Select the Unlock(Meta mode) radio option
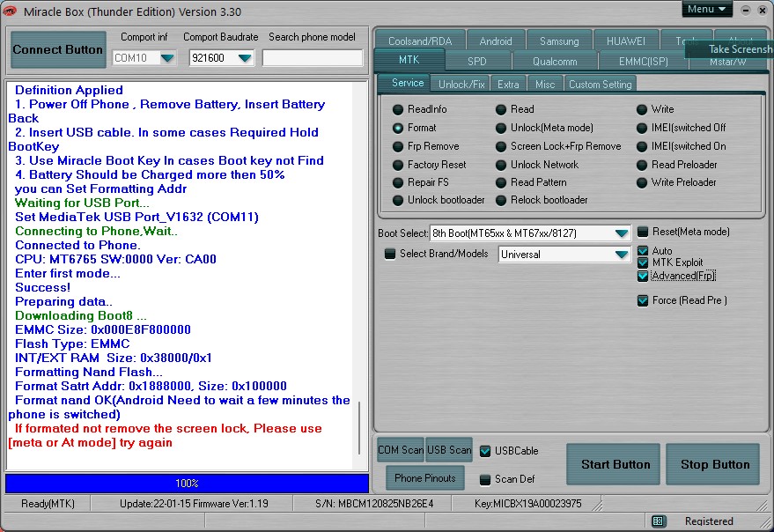 pyautogui.click(x=501, y=128)
